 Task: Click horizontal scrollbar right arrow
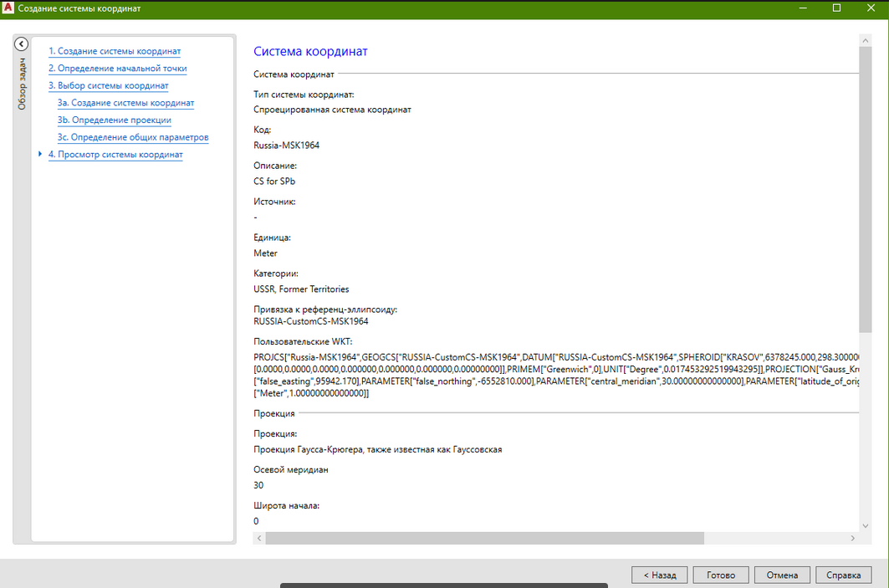click(853, 538)
